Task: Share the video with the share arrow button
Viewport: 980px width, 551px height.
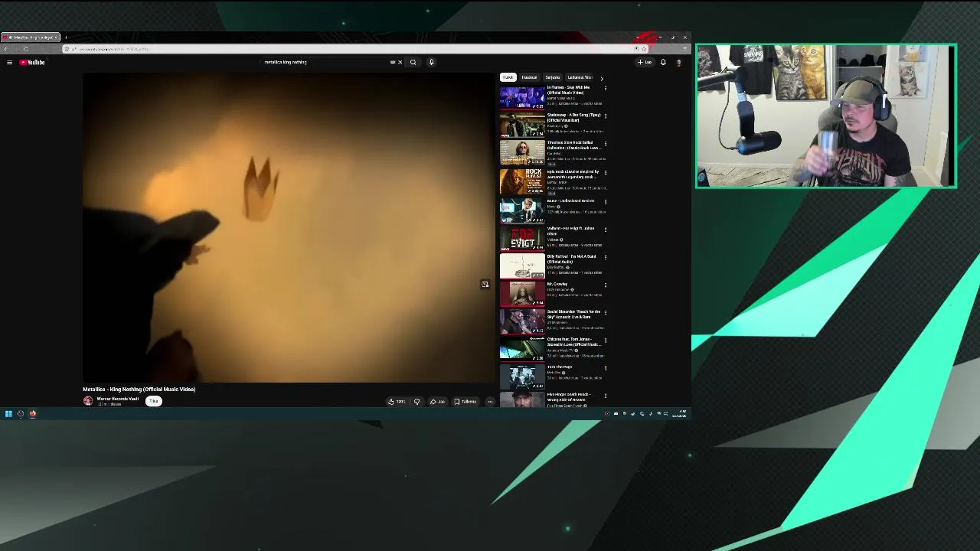Action: tap(437, 401)
